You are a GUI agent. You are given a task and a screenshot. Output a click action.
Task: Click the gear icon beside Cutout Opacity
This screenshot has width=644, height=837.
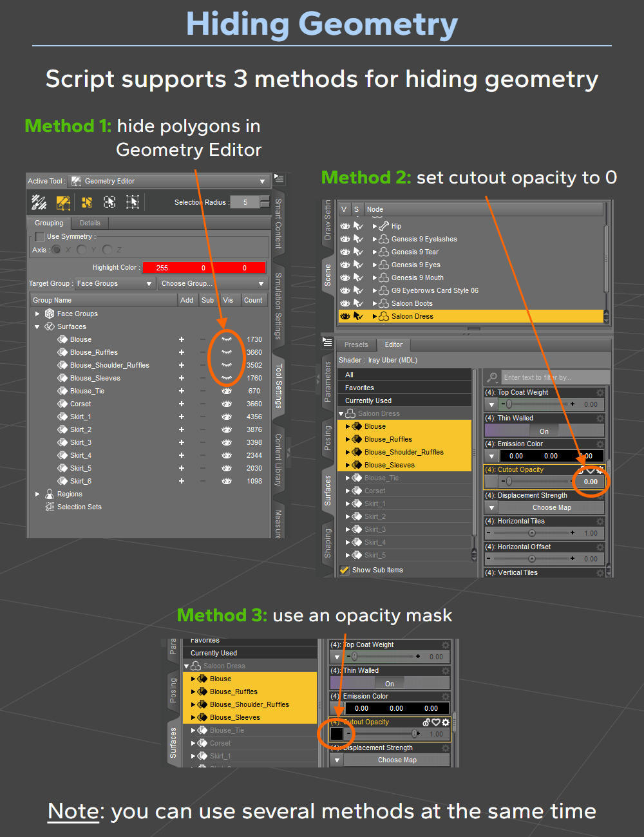tap(599, 469)
